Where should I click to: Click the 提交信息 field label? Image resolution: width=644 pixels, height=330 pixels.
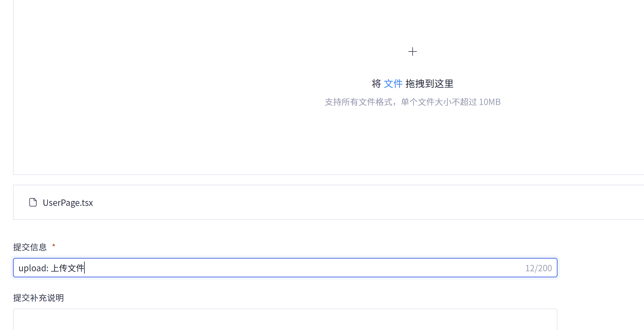tap(30, 247)
